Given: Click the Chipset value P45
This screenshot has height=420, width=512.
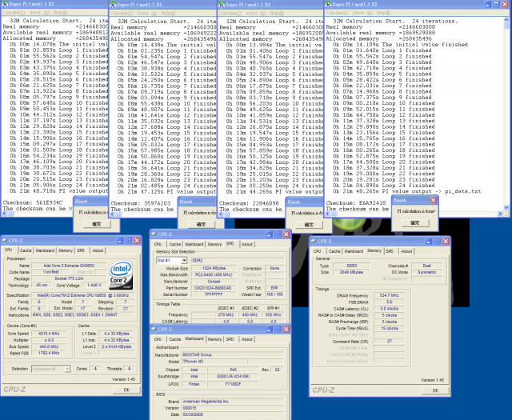Looking at the screenshot, I should coord(233,370).
